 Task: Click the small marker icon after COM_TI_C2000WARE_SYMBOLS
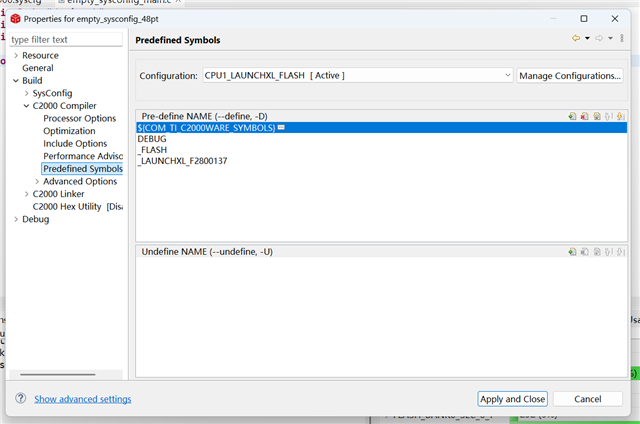click(281, 128)
